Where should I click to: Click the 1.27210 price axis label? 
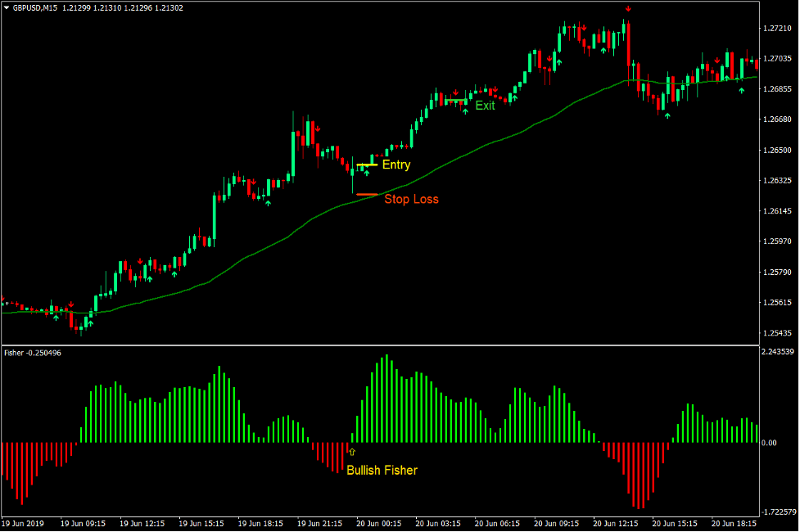click(x=775, y=29)
